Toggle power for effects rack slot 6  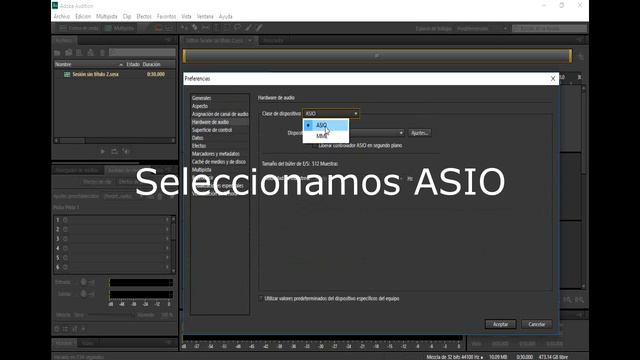(65, 267)
